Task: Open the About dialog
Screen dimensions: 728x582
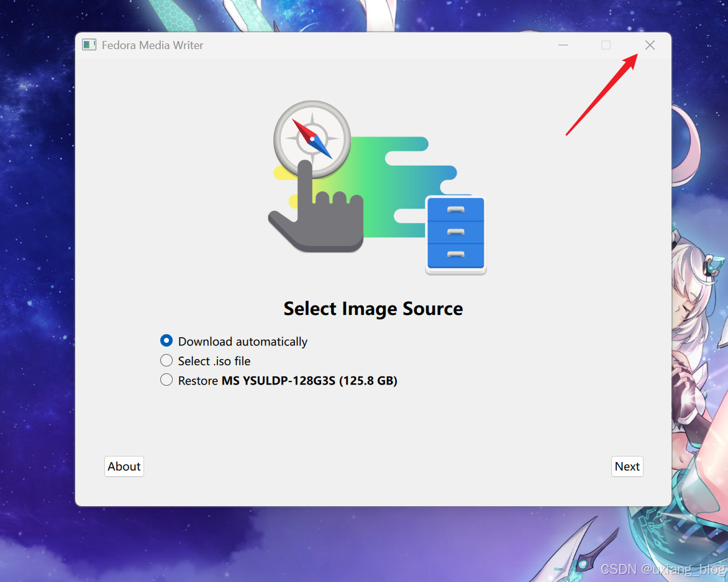Action: pyautogui.click(x=124, y=466)
